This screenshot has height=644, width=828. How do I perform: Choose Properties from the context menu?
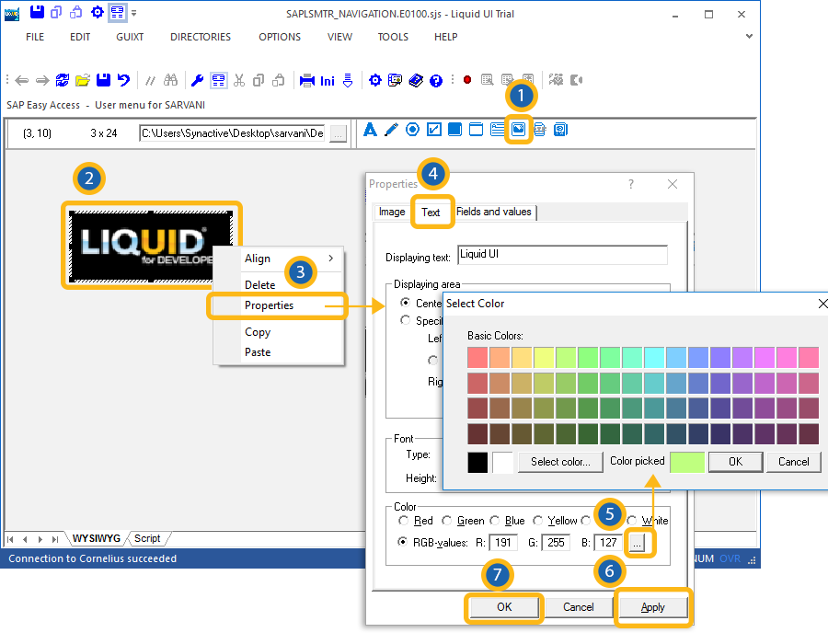pyautogui.click(x=269, y=305)
